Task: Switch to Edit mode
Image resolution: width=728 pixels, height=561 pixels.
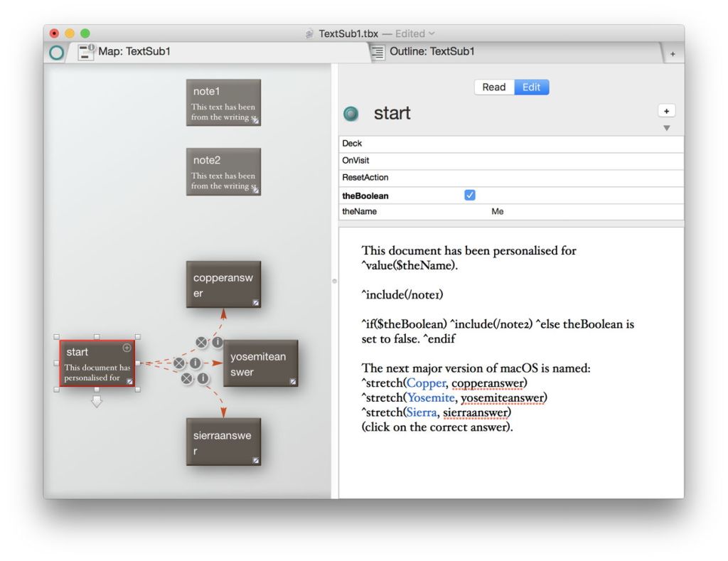Action: [531, 87]
